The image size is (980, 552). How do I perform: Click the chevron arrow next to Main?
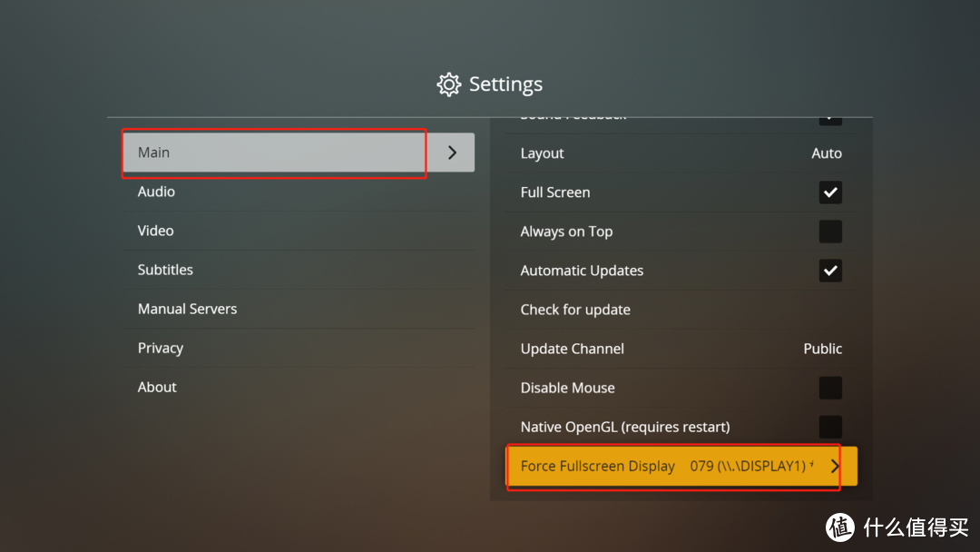[453, 153]
